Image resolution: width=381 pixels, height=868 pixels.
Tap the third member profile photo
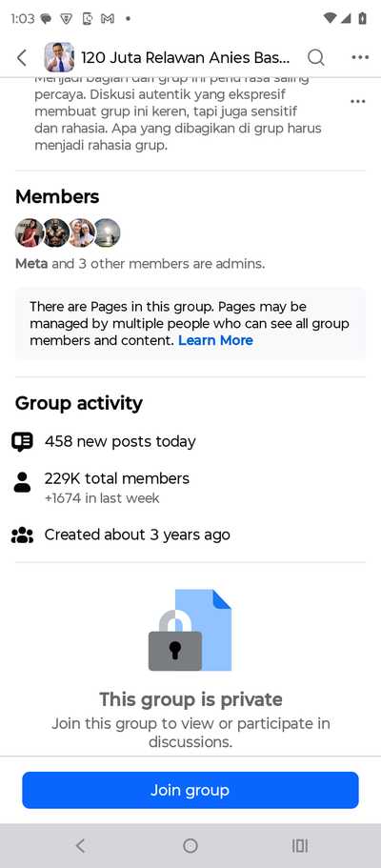coord(81,232)
